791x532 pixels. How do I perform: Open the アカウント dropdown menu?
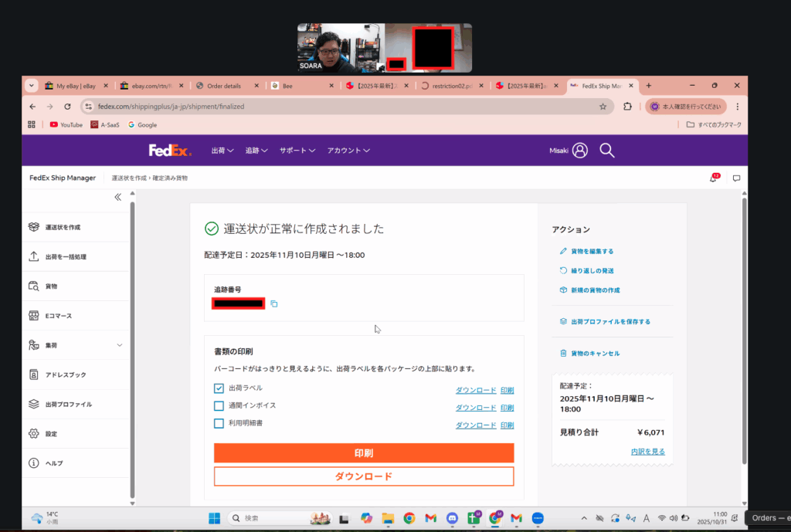point(348,151)
